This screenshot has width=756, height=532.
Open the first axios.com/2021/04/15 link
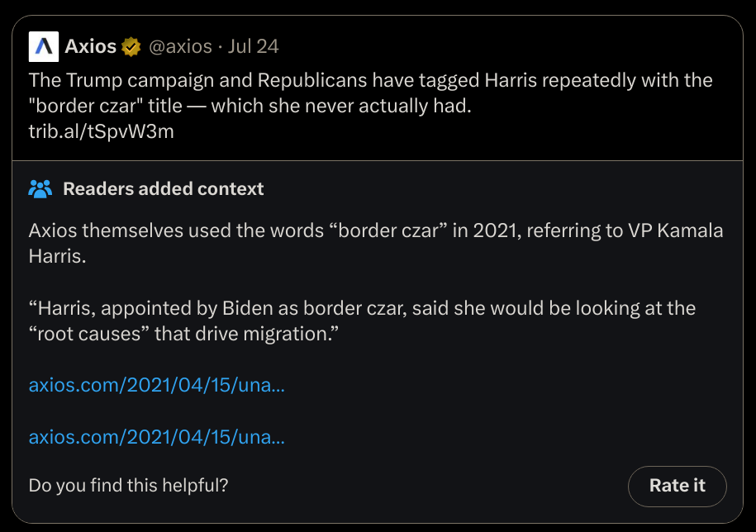[156, 385]
